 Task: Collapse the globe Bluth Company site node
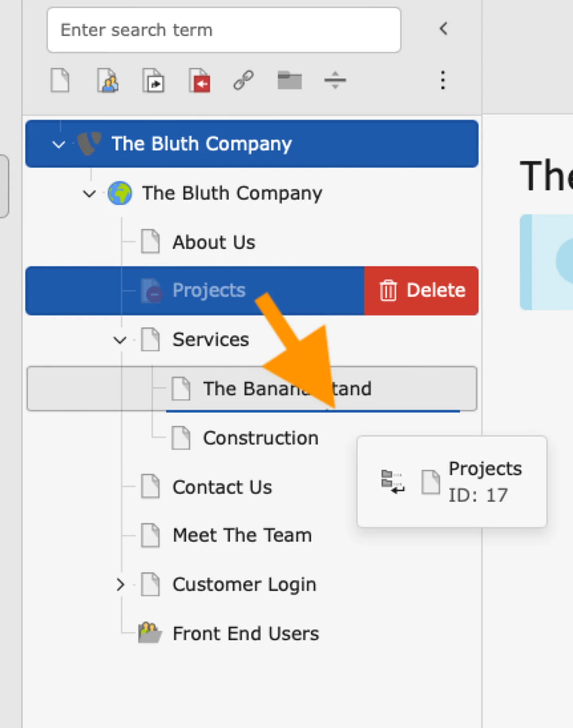(x=89, y=194)
